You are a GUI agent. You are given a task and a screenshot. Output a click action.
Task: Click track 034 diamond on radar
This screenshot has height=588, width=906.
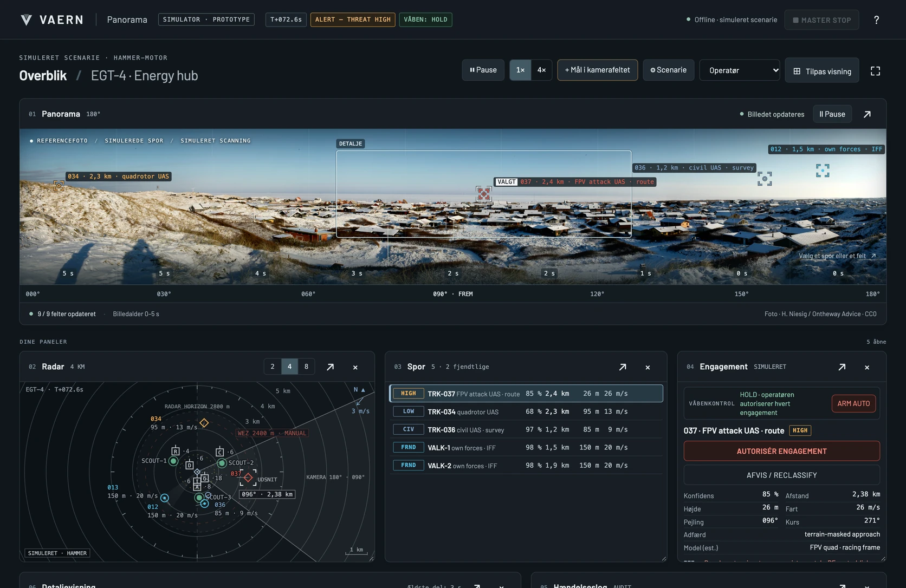coord(204,423)
